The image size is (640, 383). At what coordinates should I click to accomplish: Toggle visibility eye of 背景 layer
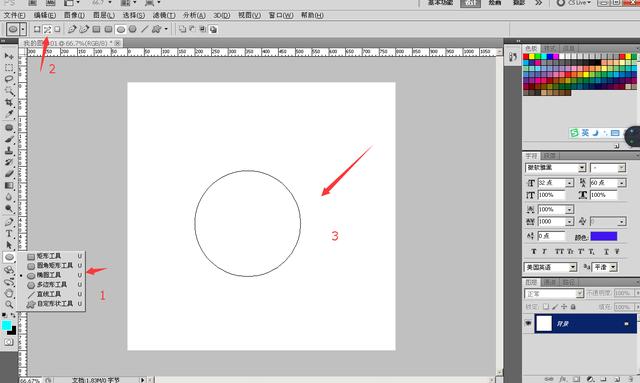click(528, 323)
